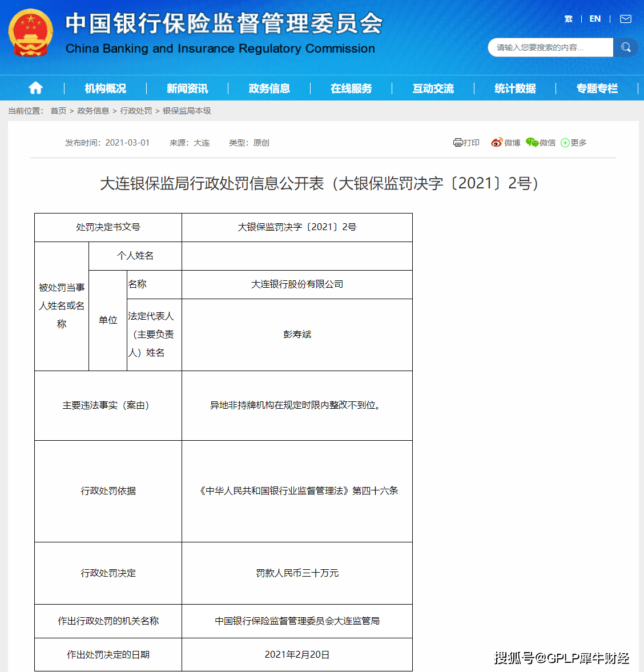Click the 微博 share label

pyautogui.click(x=512, y=143)
